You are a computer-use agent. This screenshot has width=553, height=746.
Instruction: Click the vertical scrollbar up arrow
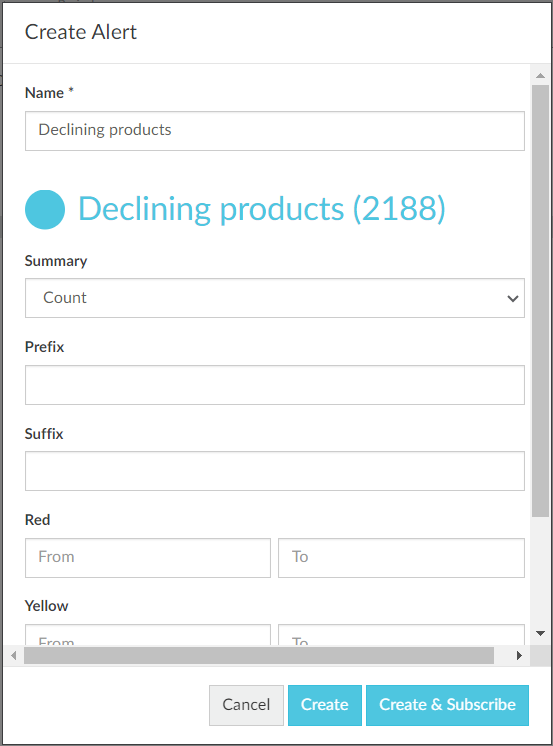click(540, 75)
